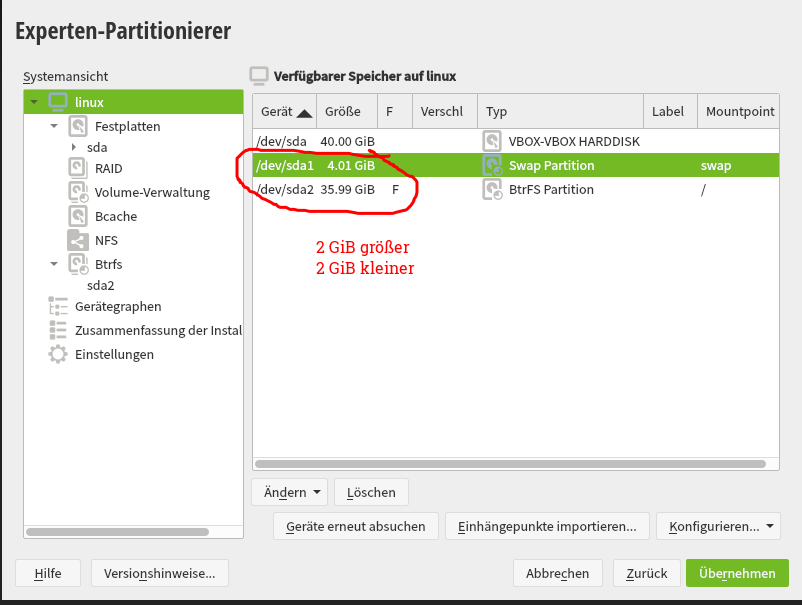Select Bcache in system view

pyautogui.click(x=116, y=216)
